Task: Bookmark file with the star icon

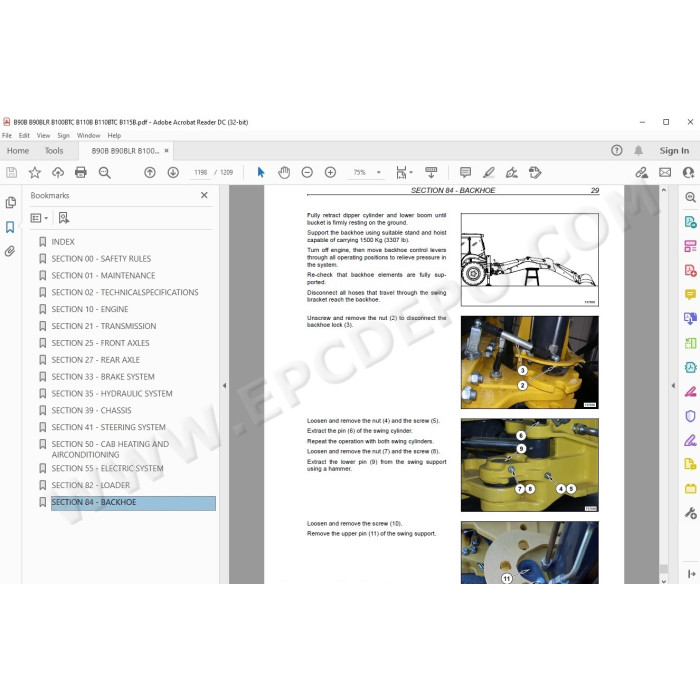Action: point(34,172)
